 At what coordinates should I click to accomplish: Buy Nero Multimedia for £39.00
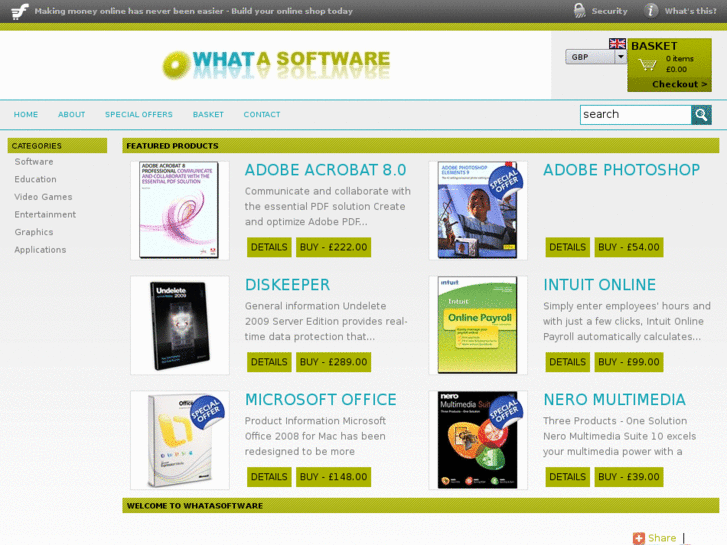click(629, 477)
